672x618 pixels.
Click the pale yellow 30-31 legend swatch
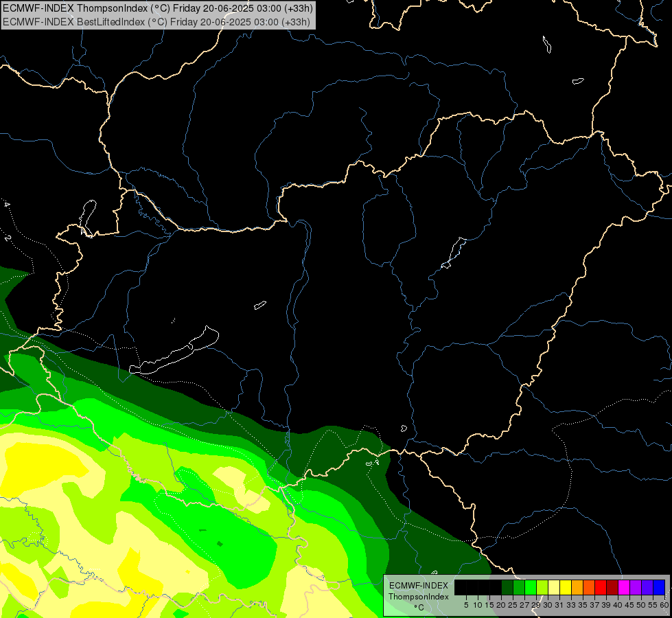pos(554,587)
